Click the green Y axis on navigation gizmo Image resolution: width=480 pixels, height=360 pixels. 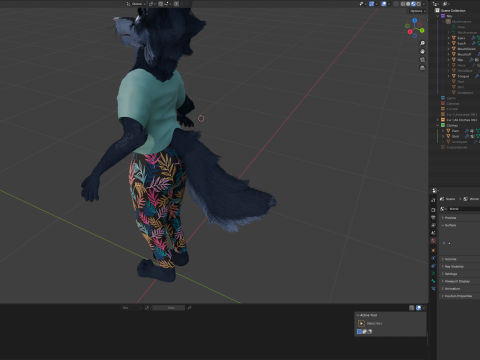pos(422,30)
